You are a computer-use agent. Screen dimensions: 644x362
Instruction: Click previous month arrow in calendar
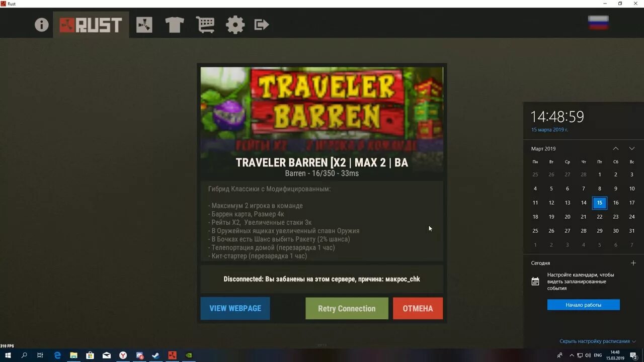click(x=615, y=149)
